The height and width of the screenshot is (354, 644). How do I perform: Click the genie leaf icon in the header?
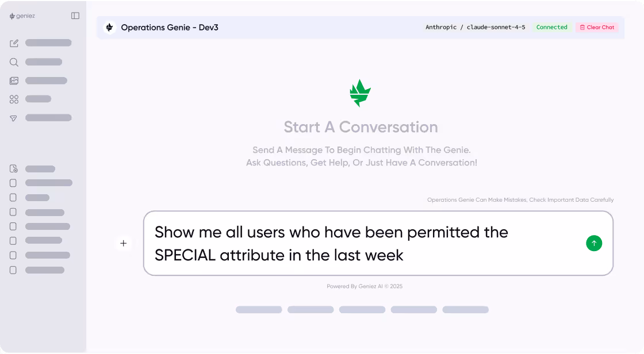click(109, 27)
